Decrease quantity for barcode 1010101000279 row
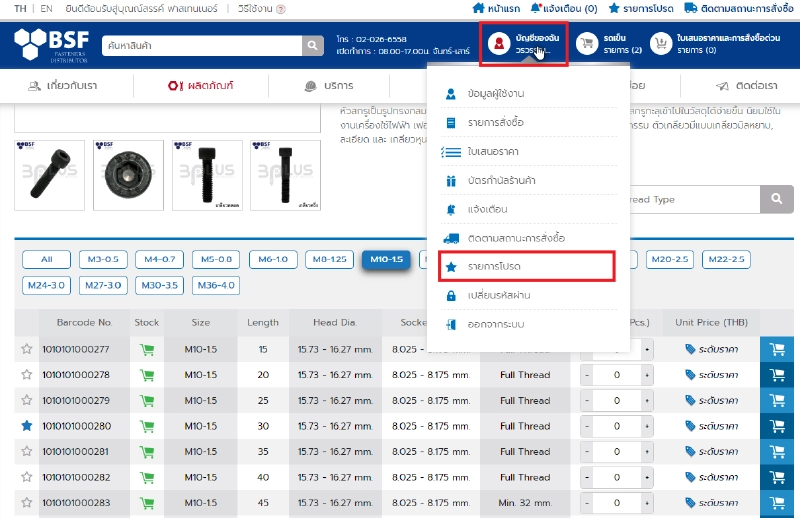 coord(587,400)
